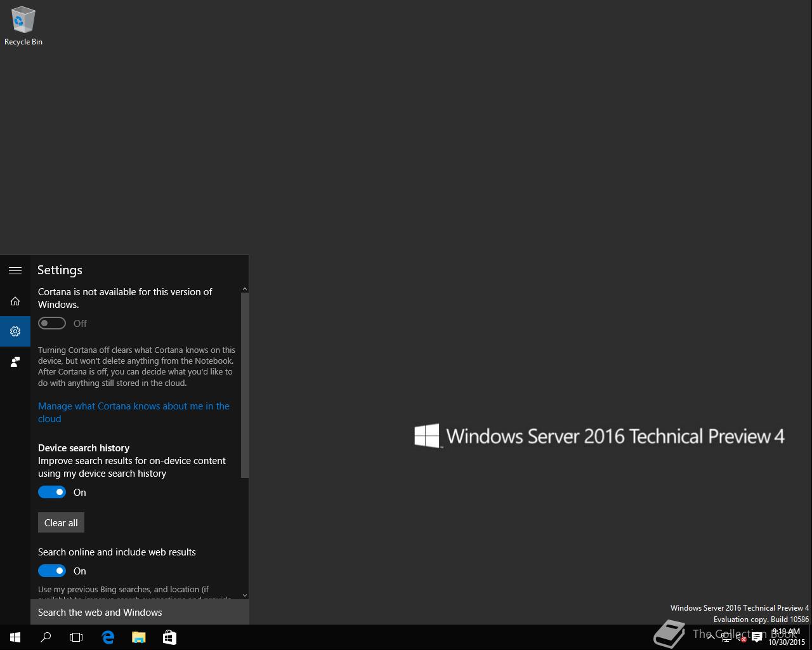
Task: Click the 'Device search history' label
Action: click(84, 448)
